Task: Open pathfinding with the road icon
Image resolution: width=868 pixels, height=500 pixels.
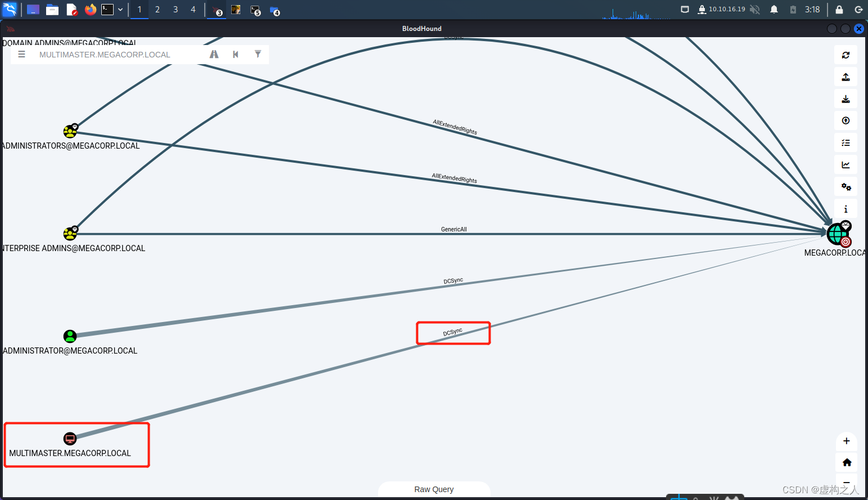Action: (214, 55)
